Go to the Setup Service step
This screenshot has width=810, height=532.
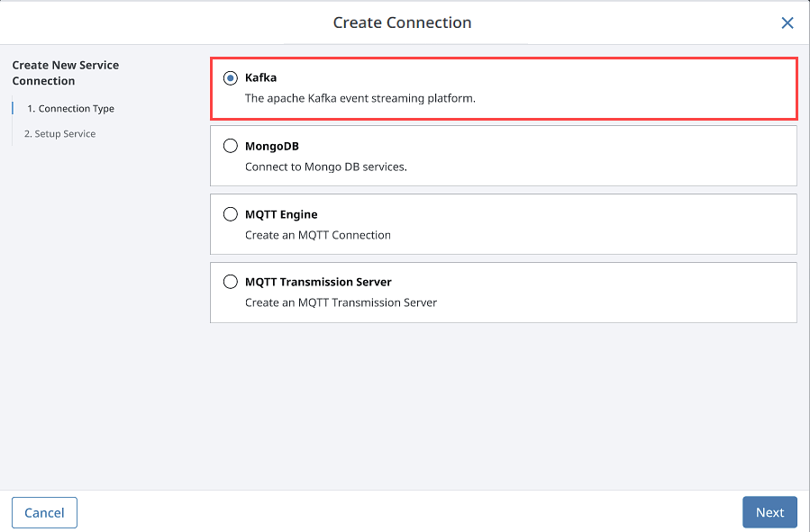coord(60,133)
